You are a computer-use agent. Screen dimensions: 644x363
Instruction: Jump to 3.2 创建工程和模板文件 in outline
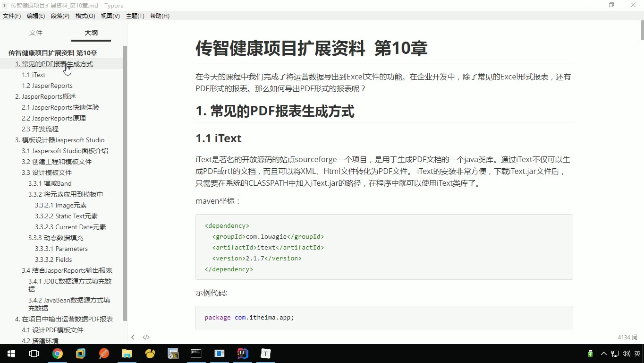point(57,162)
